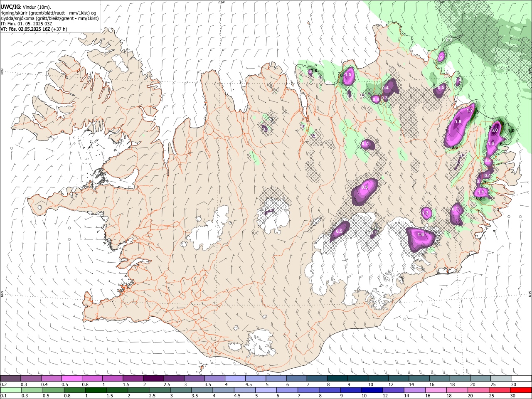Select the bright pink 0.5 swatch in upper legend

pos(72,378)
